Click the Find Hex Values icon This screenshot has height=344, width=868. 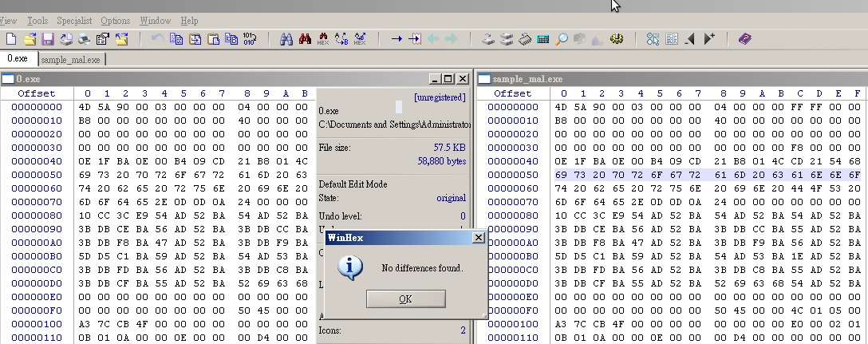[x=324, y=38]
